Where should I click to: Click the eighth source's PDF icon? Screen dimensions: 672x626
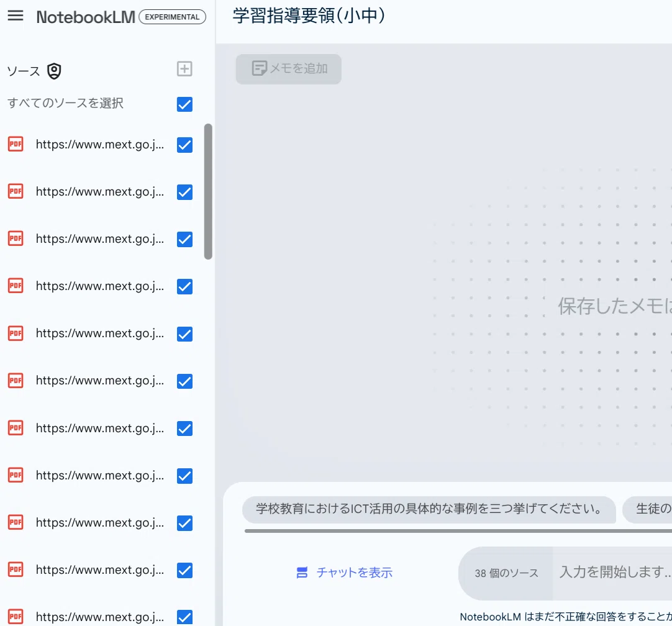16,474
